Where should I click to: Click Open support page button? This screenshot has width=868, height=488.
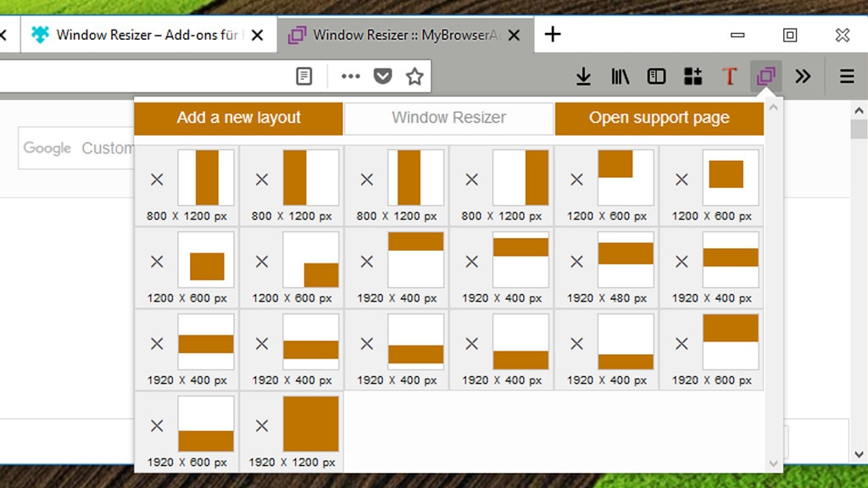(659, 119)
